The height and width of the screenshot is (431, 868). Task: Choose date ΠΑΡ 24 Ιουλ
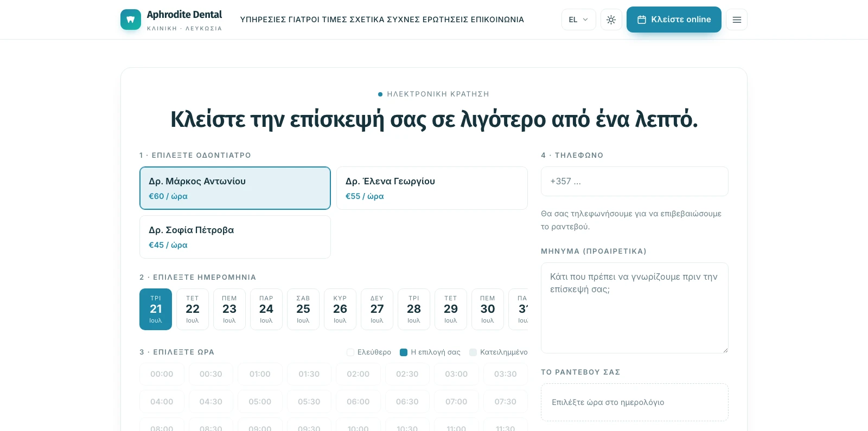266,309
